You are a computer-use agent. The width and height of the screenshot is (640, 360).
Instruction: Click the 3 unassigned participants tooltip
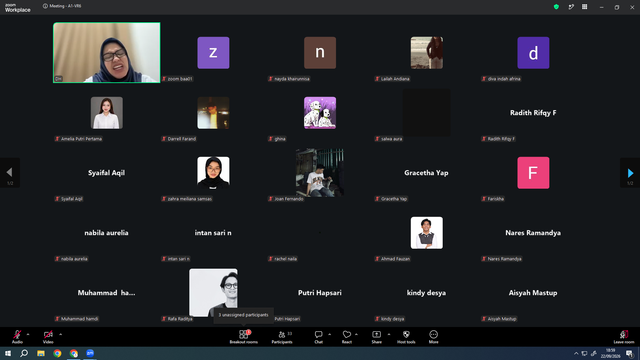243,315
